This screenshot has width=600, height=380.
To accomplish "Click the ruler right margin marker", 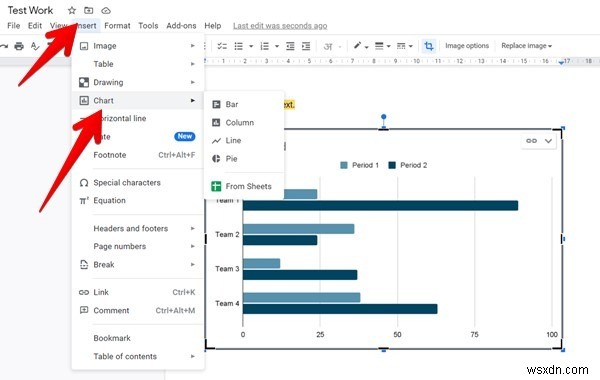I will point(561,62).
